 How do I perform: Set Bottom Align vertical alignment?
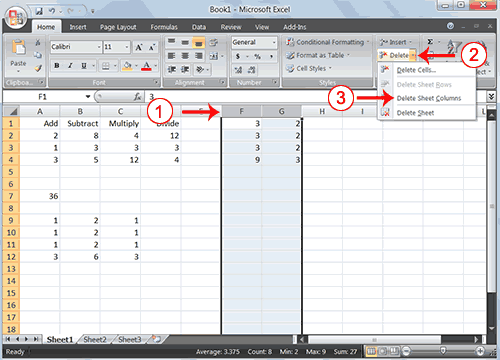[x=199, y=43]
